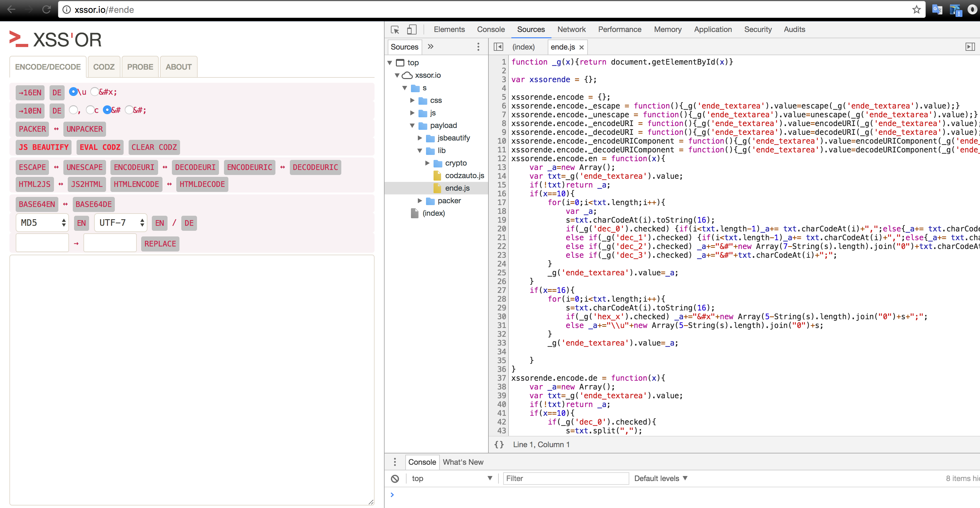Click the JS BEAUTIFY button
980x508 pixels.
(43, 147)
